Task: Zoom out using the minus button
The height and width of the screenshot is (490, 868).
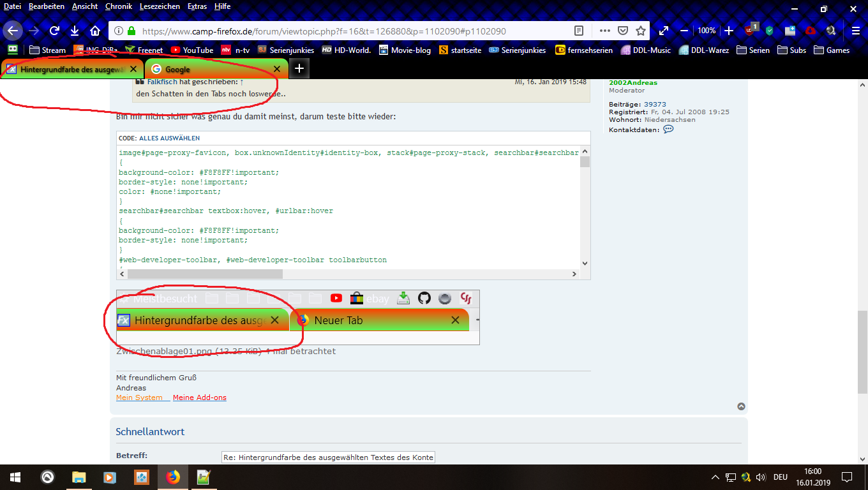Action: pyautogui.click(x=684, y=31)
